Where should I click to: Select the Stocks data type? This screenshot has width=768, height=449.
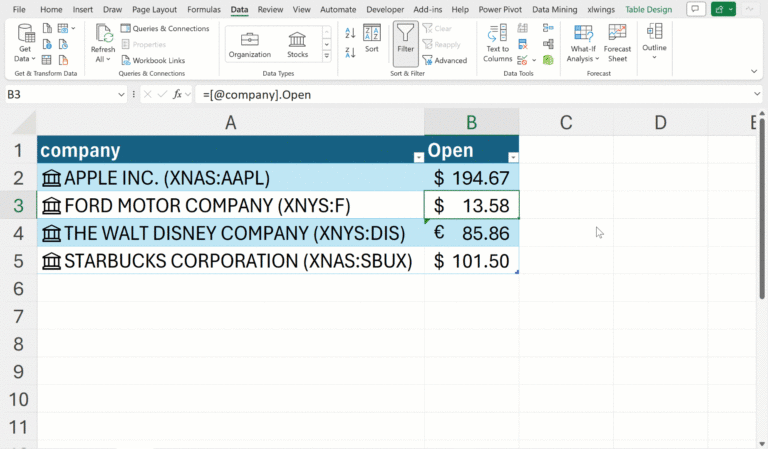(298, 44)
